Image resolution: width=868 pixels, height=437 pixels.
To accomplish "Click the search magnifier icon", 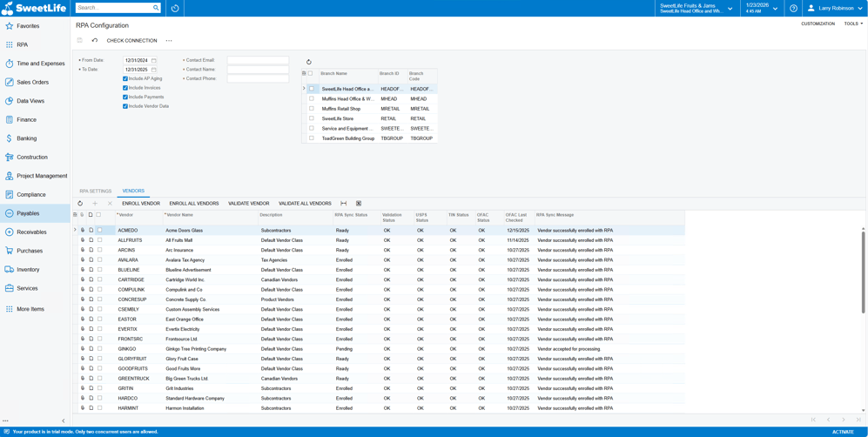I will coord(156,9).
